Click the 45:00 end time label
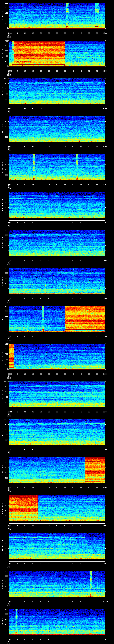 105,33
